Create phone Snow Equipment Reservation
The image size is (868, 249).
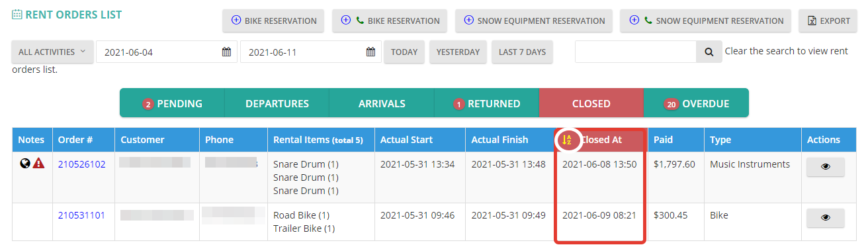click(705, 21)
